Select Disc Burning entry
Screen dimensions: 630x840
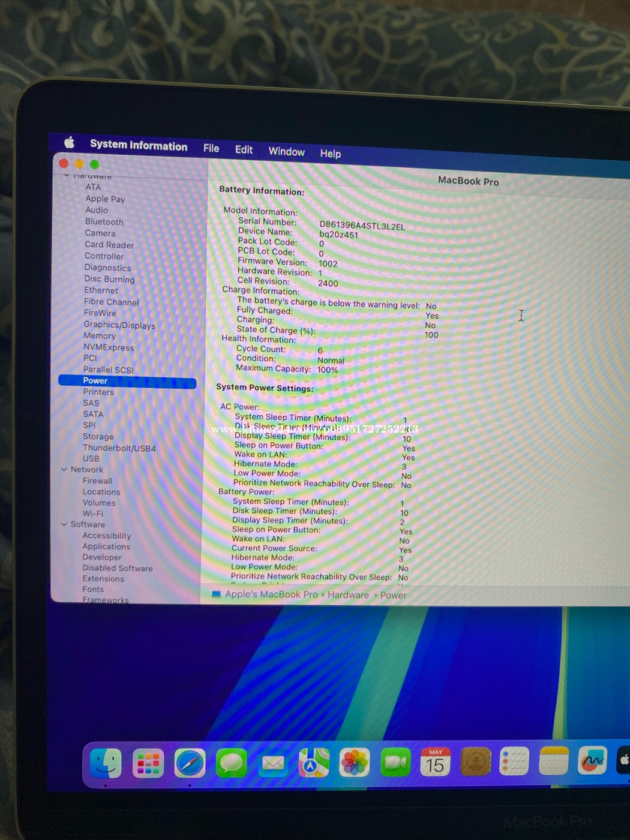tap(109, 279)
